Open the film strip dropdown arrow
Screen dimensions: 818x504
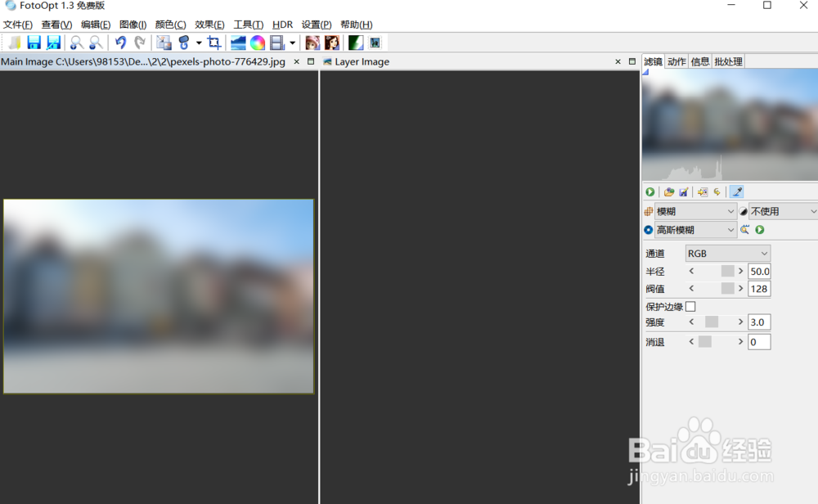tap(292, 43)
